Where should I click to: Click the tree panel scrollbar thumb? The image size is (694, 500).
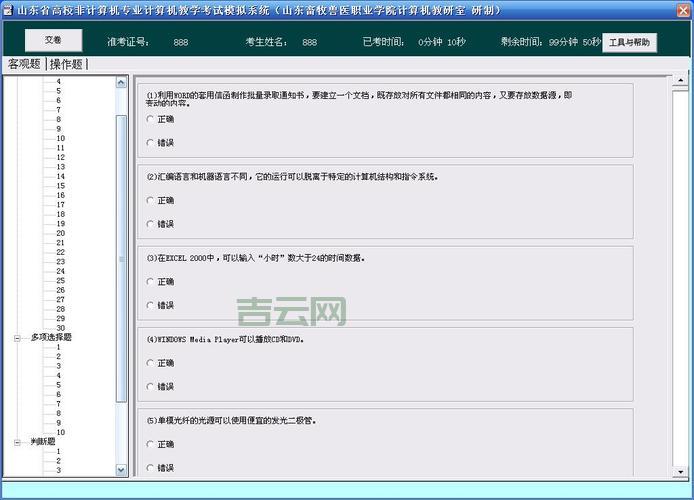click(x=121, y=258)
